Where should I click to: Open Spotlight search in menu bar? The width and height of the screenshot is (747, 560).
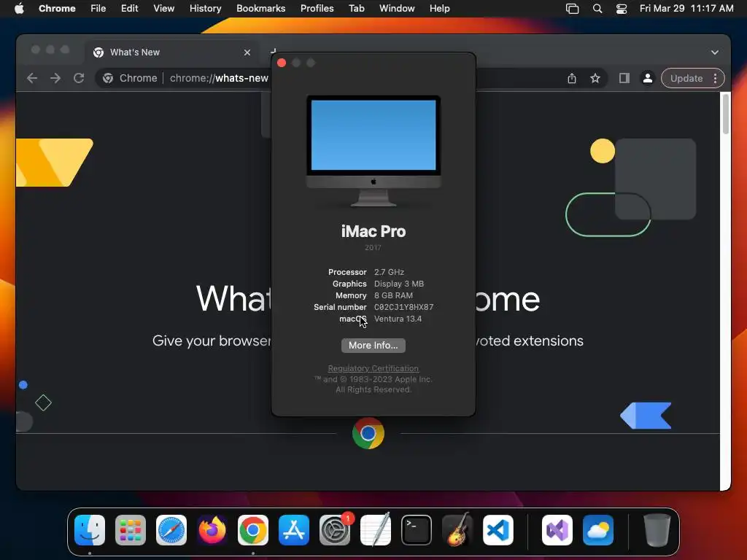click(x=597, y=9)
